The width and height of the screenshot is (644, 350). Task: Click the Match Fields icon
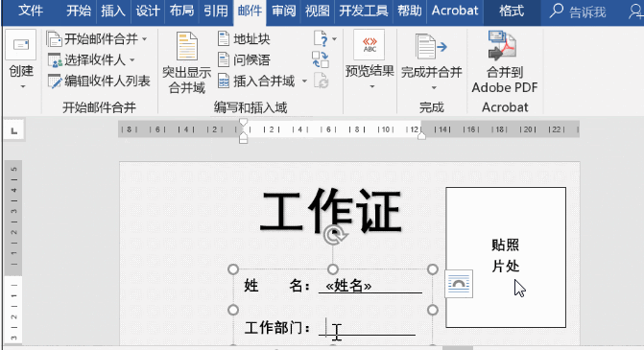click(x=320, y=59)
